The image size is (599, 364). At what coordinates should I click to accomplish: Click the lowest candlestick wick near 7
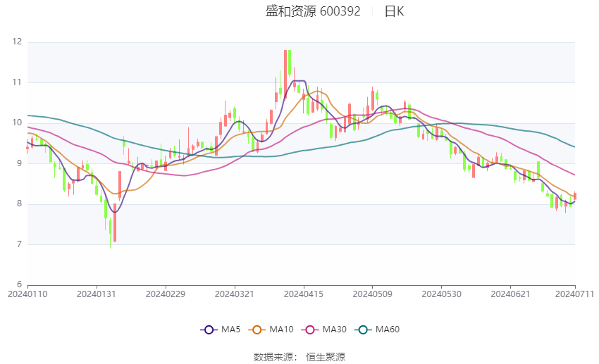[111, 233]
